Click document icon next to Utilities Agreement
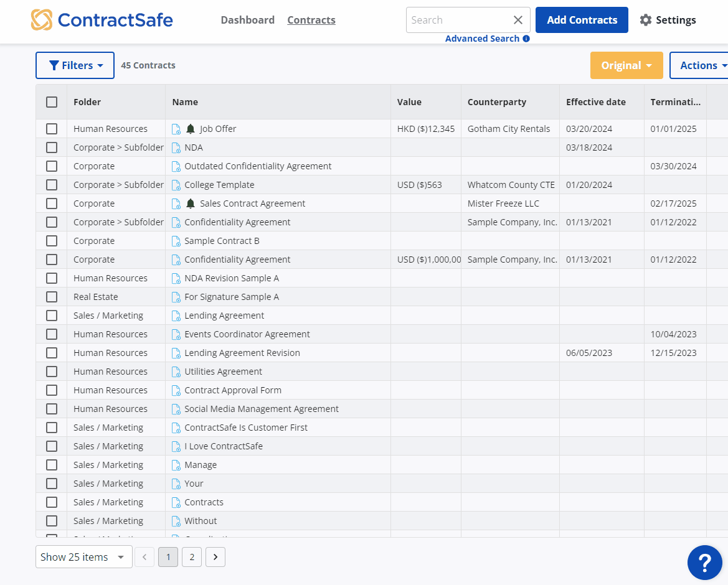728x585 pixels. [x=176, y=372]
